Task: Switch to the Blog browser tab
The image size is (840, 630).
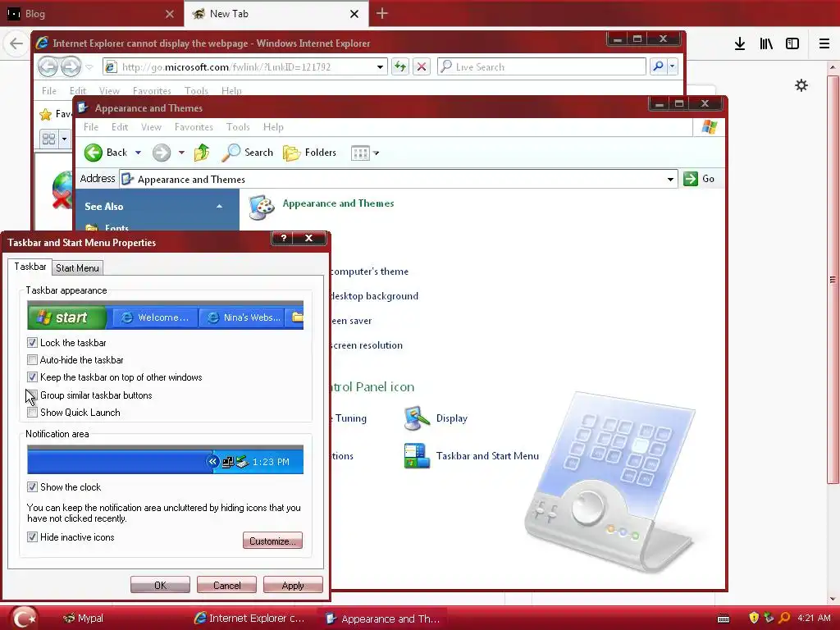Action: coord(92,14)
